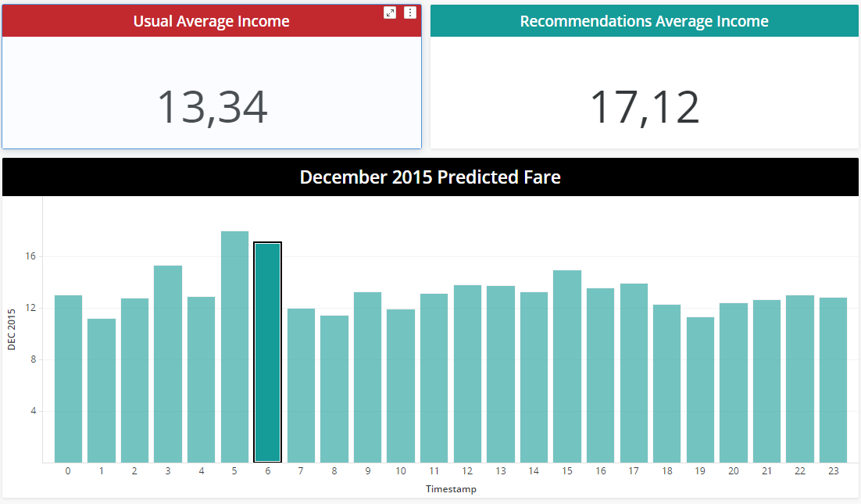This screenshot has width=861, height=504.
Task: Click the Timestamp x-axis label
Action: tap(451, 488)
